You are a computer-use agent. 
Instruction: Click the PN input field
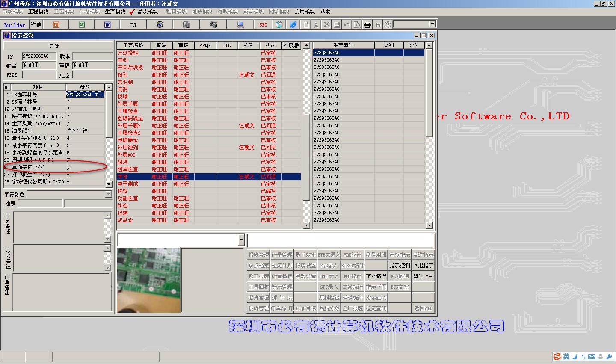(39, 56)
